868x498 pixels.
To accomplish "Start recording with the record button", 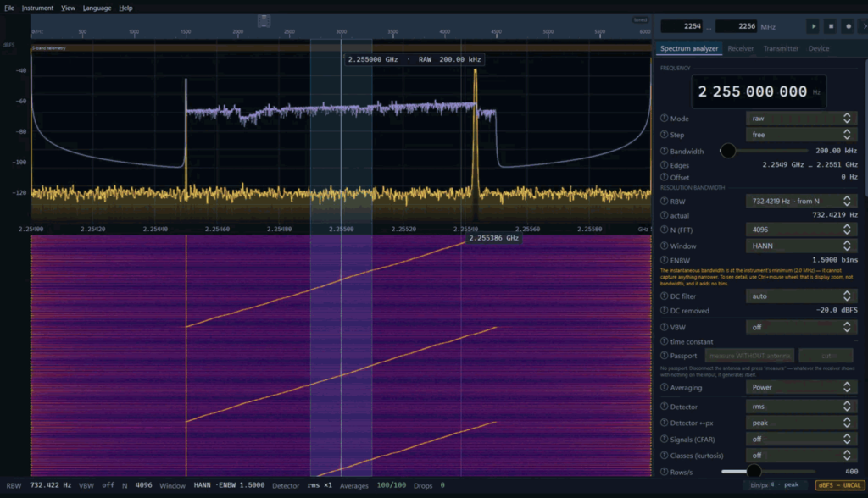I will [x=848, y=26].
